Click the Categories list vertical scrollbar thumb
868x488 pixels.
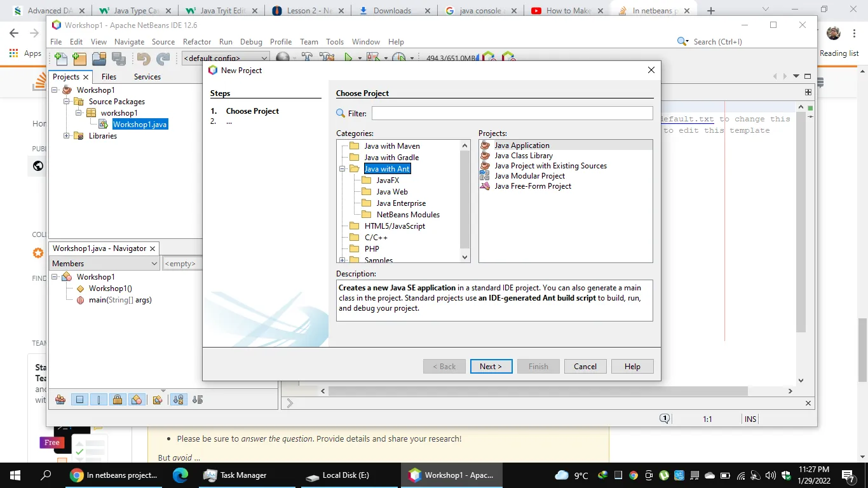pos(465,200)
